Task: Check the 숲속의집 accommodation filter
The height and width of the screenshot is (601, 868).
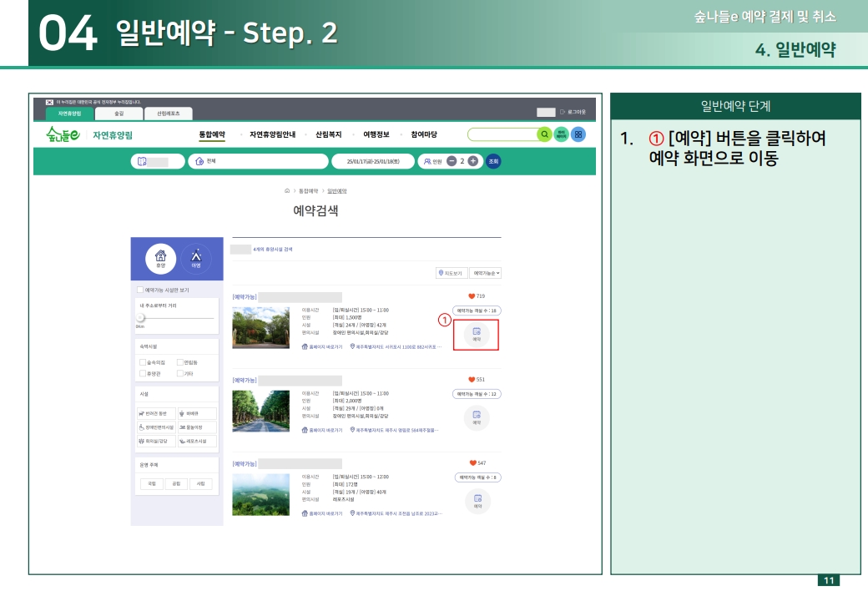Action: [143, 361]
